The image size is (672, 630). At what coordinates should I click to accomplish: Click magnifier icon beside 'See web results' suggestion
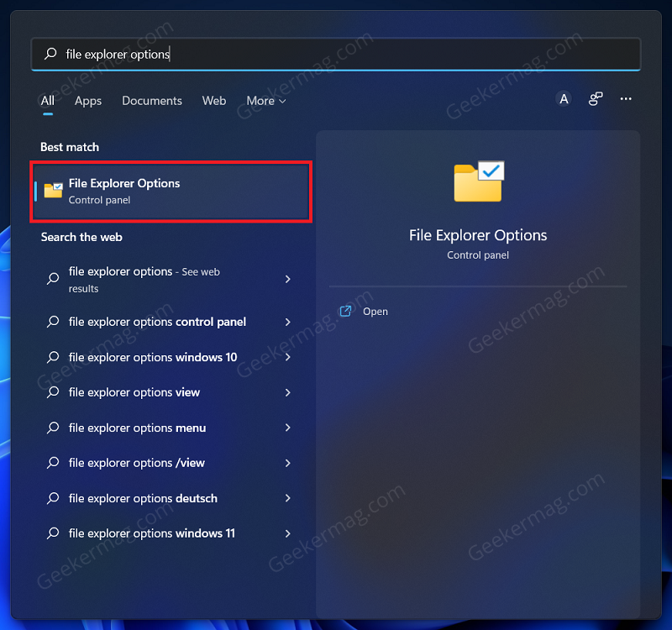(x=53, y=279)
